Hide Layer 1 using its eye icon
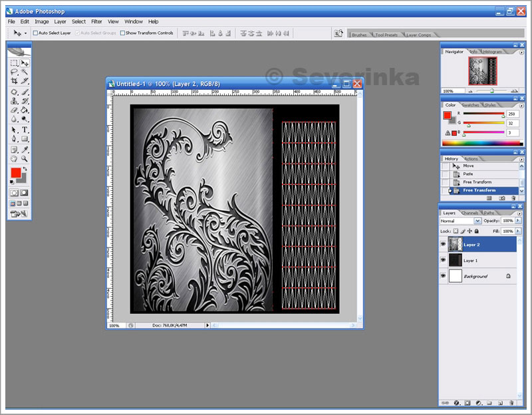 click(x=444, y=261)
